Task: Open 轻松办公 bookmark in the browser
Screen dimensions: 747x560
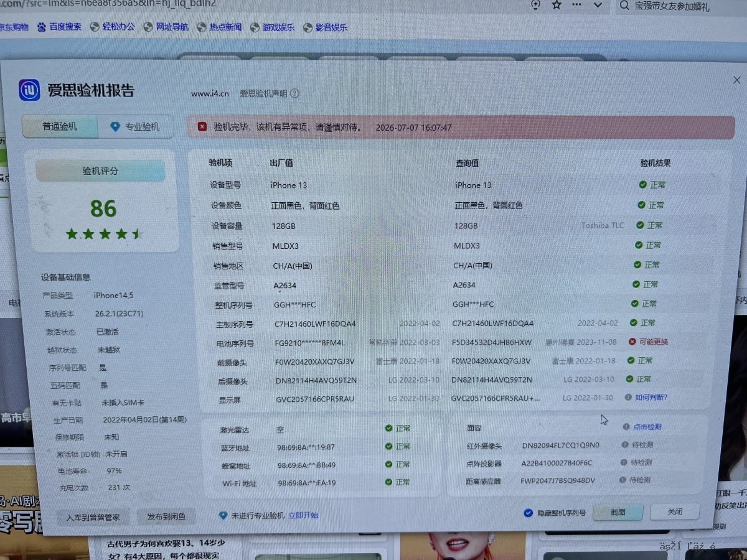Action: click(113, 27)
